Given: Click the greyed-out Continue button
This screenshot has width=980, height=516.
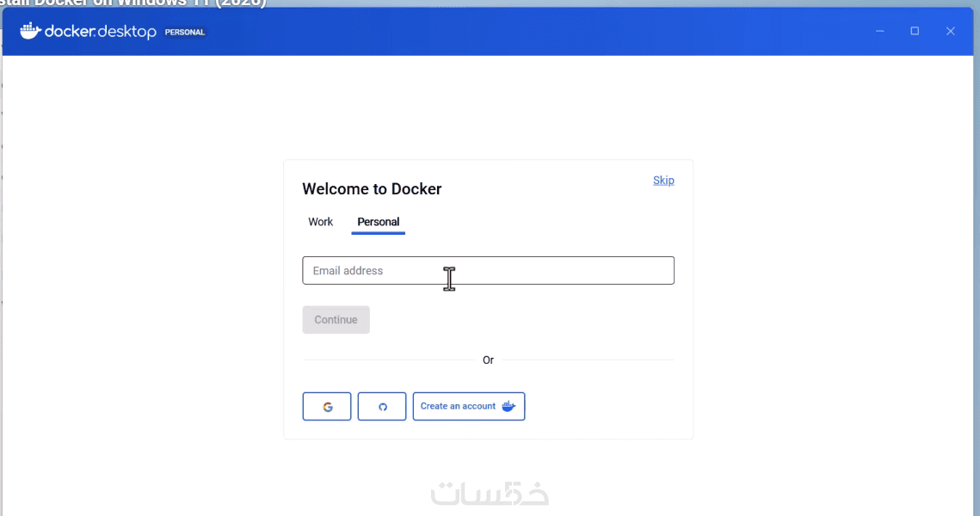Looking at the screenshot, I should click(336, 320).
